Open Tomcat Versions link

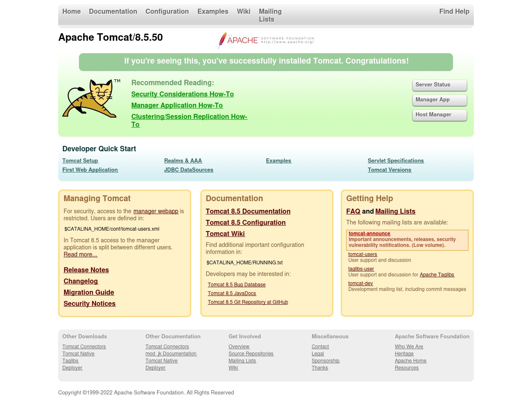click(x=389, y=170)
